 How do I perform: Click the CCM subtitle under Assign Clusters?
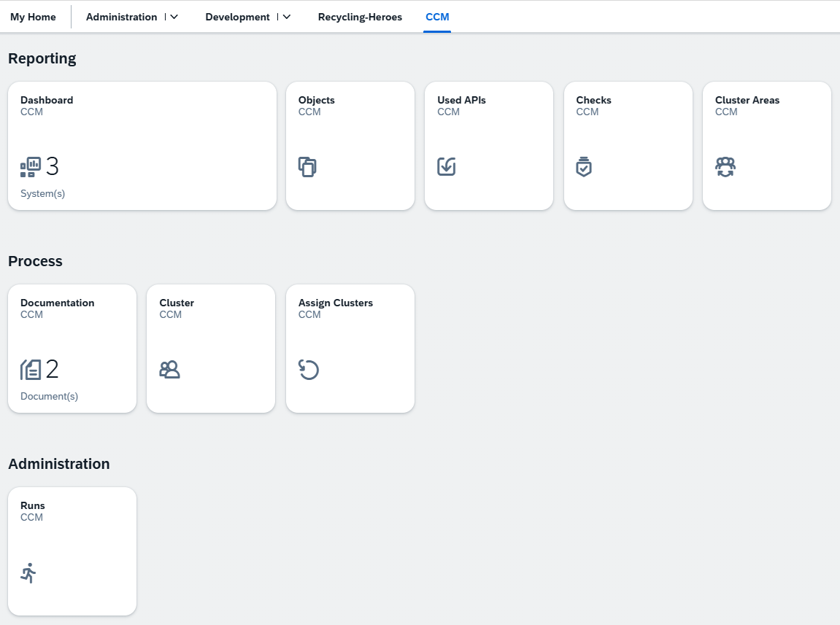[309, 314]
